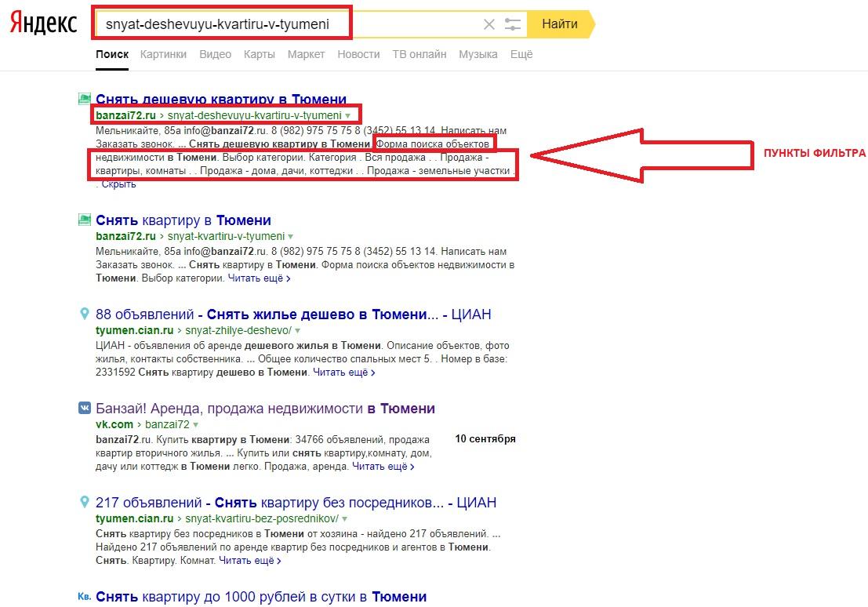Click favicon of second banzai72 result

pos(84,220)
